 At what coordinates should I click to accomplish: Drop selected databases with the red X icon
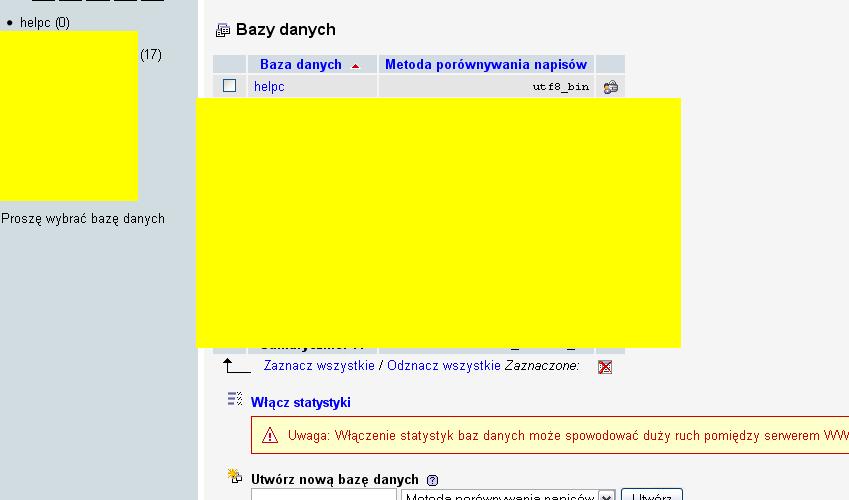tap(605, 367)
